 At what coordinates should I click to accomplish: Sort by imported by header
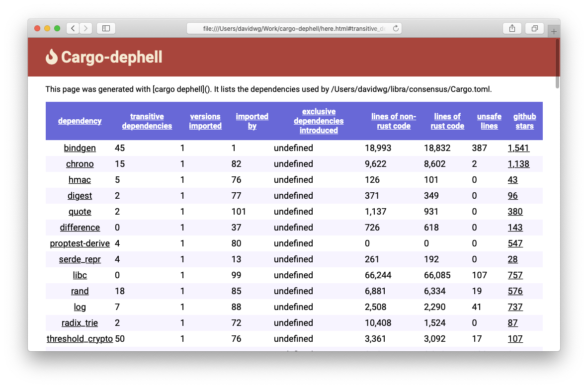click(252, 121)
